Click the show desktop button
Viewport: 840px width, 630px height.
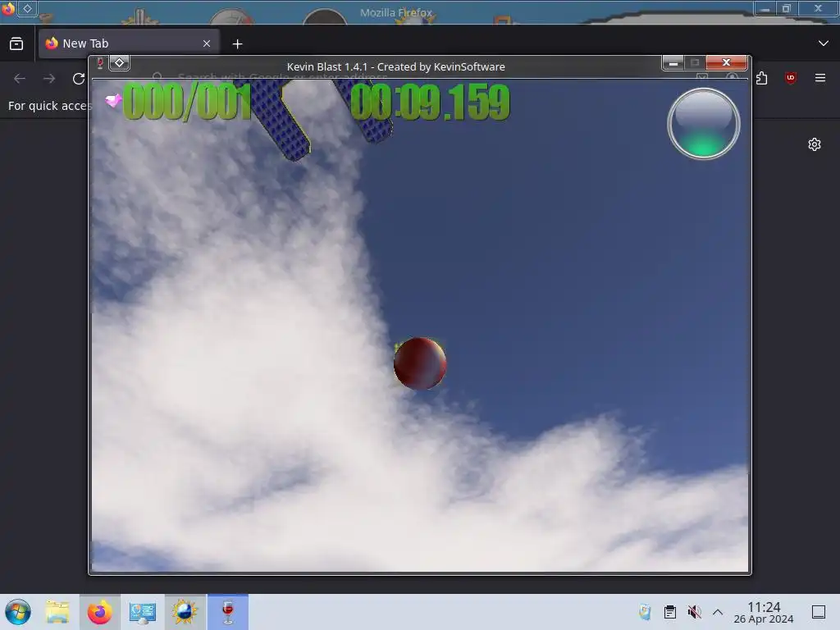pyautogui.click(x=819, y=612)
